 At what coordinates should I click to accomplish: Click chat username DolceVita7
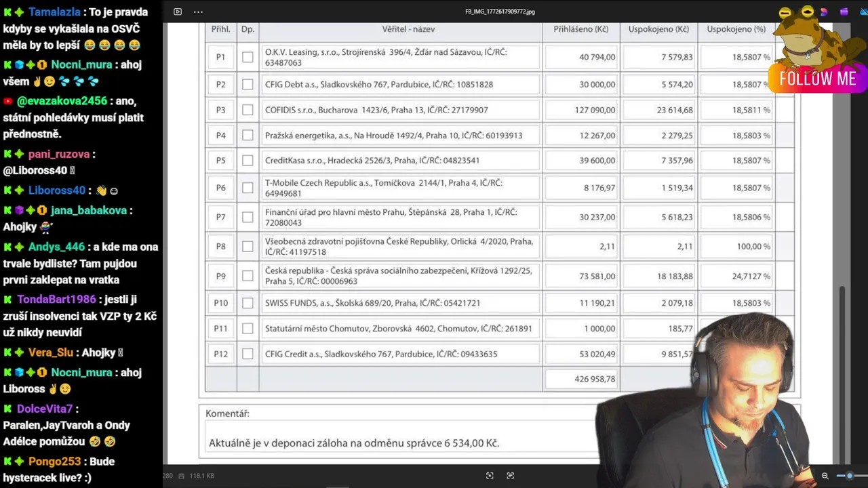point(45,409)
